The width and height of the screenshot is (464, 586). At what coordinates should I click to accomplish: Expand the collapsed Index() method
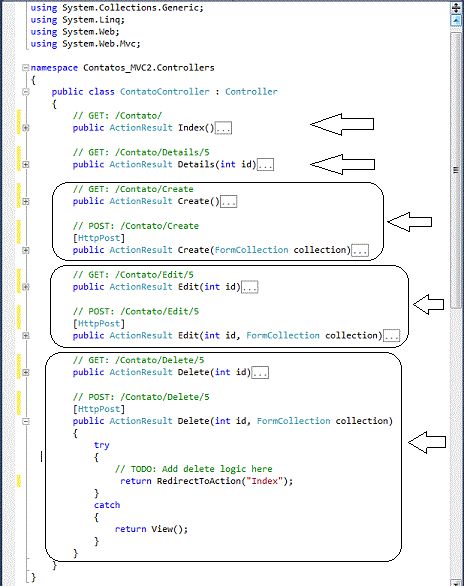click(x=25, y=128)
